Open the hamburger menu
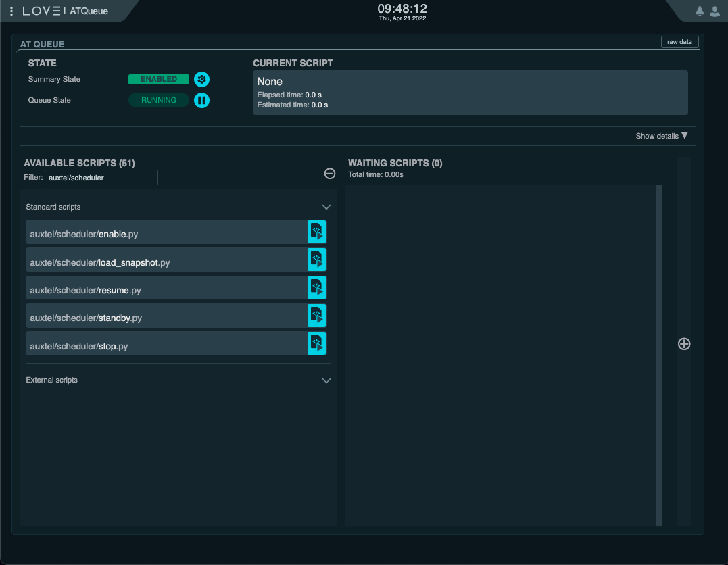Viewport: 728px width, 565px height. click(x=11, y=11)
